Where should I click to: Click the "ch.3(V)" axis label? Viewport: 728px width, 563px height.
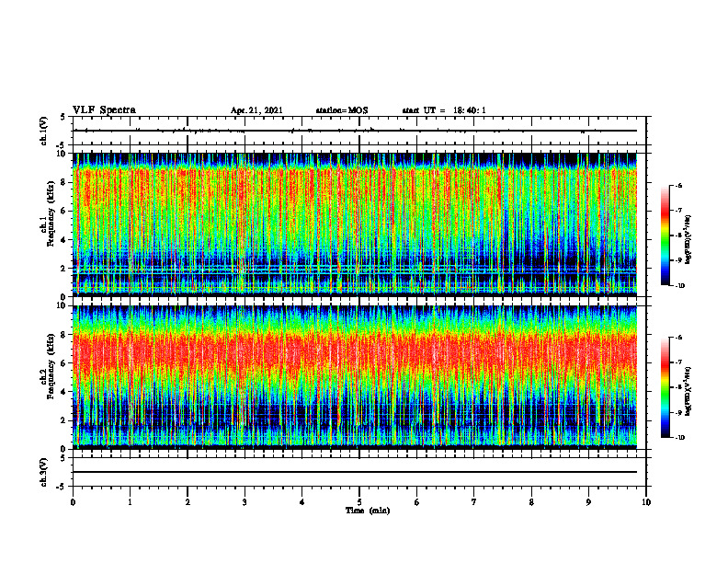coord(44,472)
